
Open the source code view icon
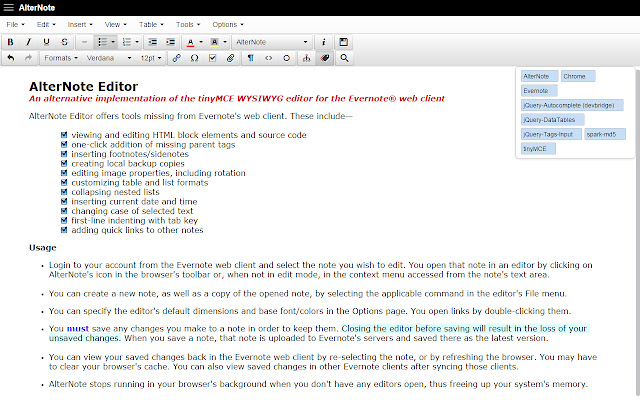pyautogui.click(x=269, y=58)
